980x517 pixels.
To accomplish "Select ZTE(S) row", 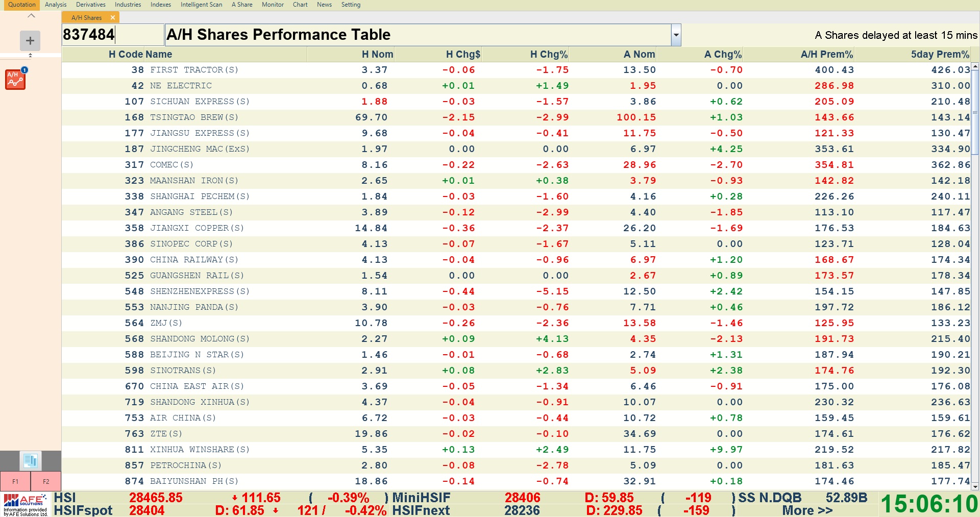I will pyautogui.click(x=516, y=434).
